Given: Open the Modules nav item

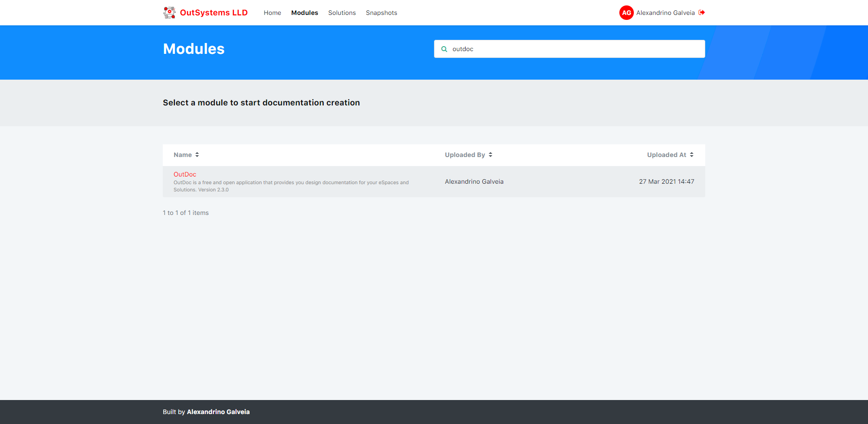Looking at the screenshot, I should coord(304,13).
